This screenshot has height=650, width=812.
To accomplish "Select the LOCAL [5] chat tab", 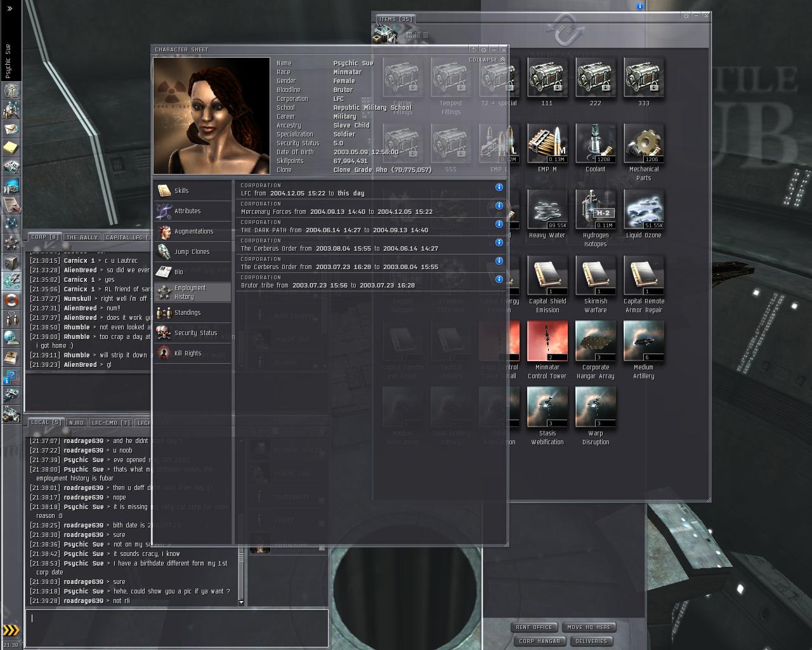I will point(46,422).
